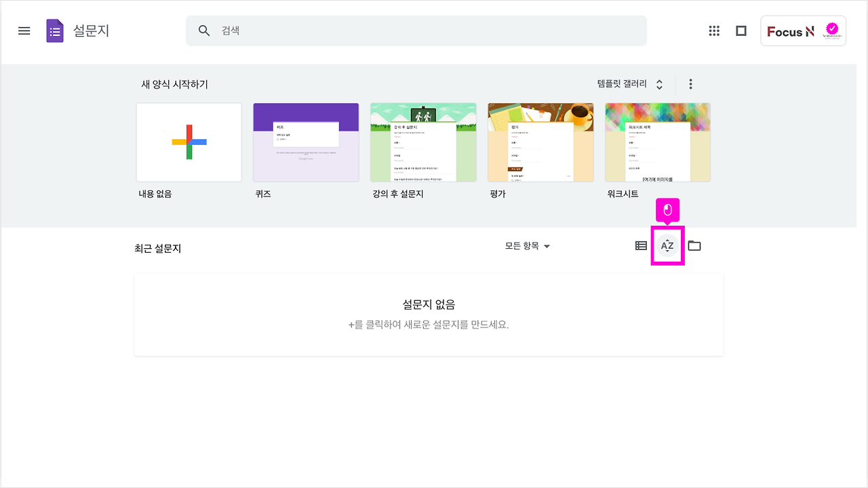Screen dimensions: 868x488
Task: Click the AZ sort order icon
Action: [667, 245]
